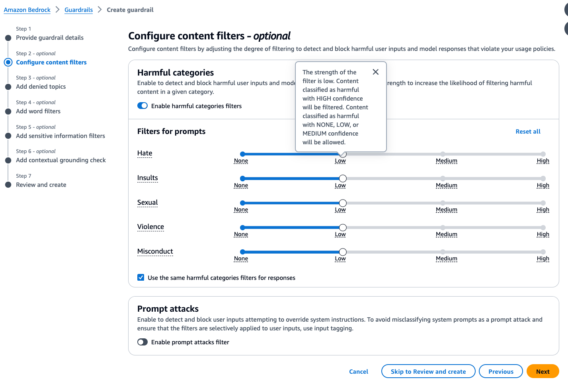Click the Hate category label

tap(144, 153)
